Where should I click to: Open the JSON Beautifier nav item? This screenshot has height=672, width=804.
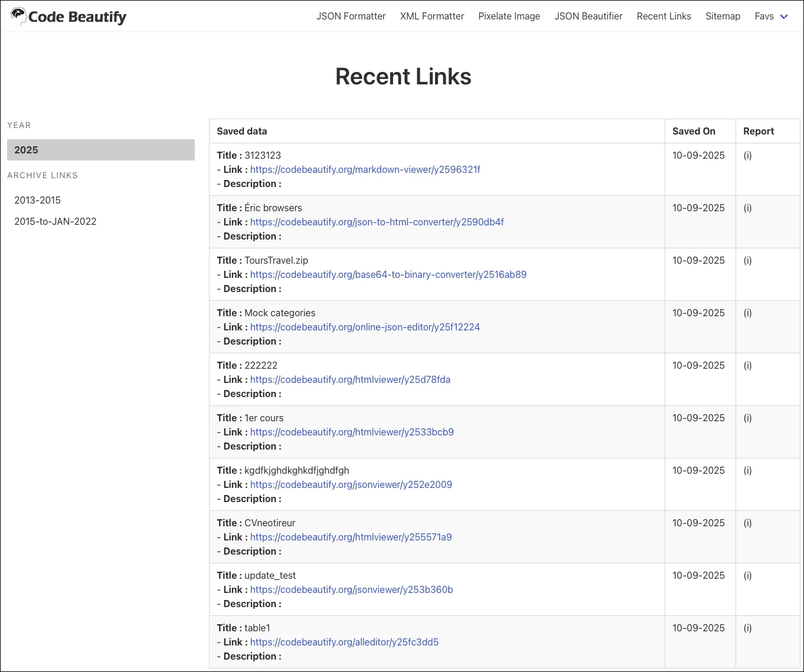(588, 17)
